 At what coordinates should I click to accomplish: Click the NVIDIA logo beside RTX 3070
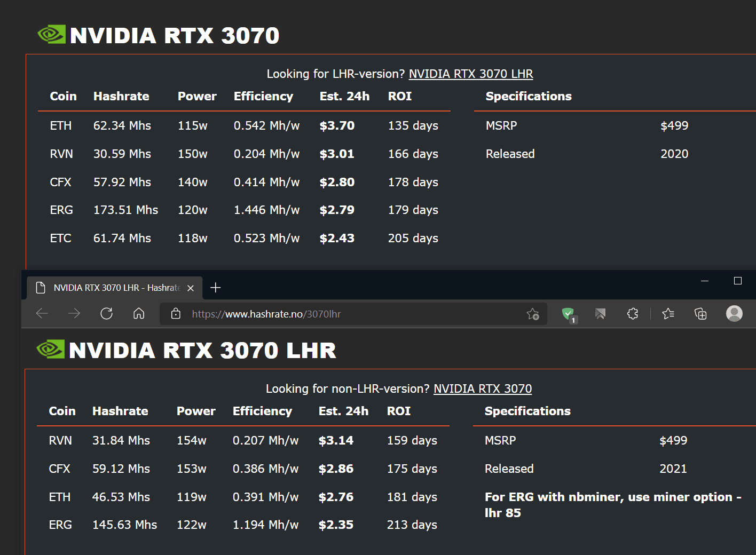[52, 35]
